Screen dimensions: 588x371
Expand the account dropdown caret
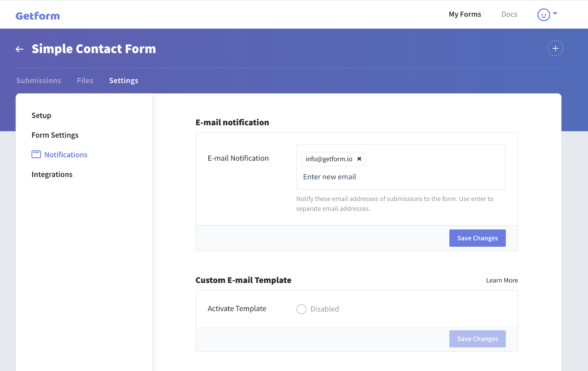click(555, 14)
